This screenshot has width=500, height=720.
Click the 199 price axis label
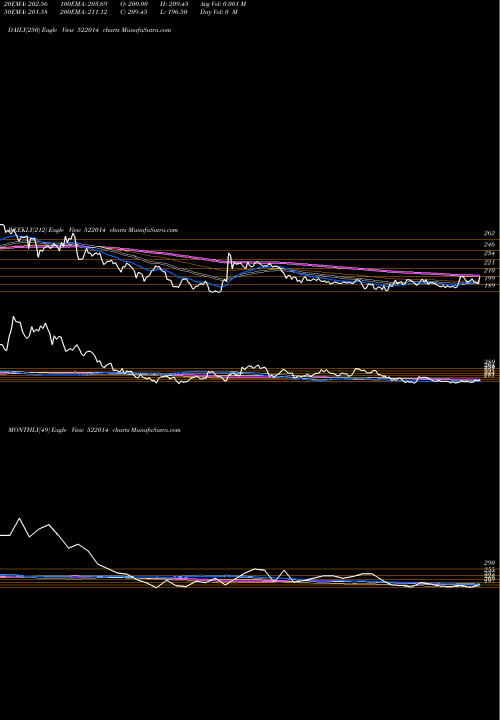click(x=489, y=279)
